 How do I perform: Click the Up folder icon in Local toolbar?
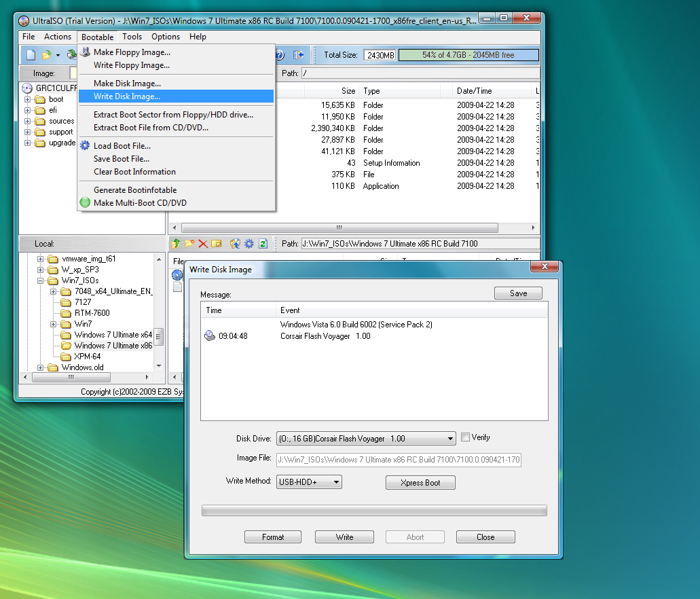click(x=176, y=243)
